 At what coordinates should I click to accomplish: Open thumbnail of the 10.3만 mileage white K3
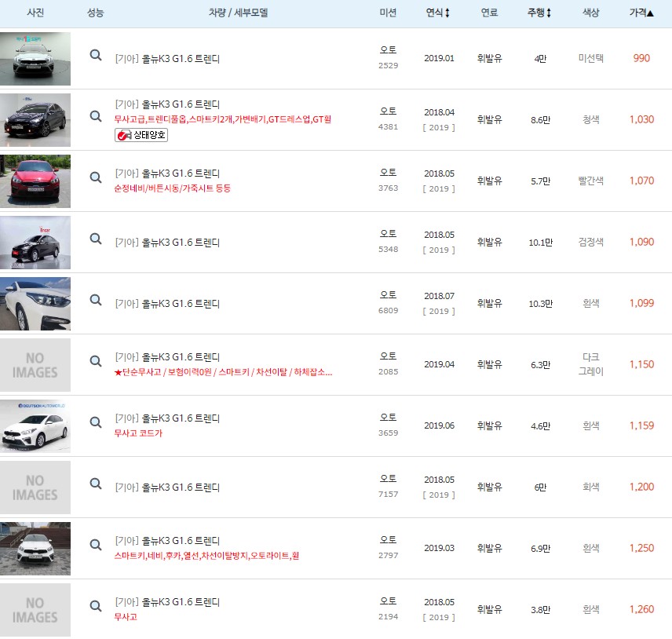[35, 304]
